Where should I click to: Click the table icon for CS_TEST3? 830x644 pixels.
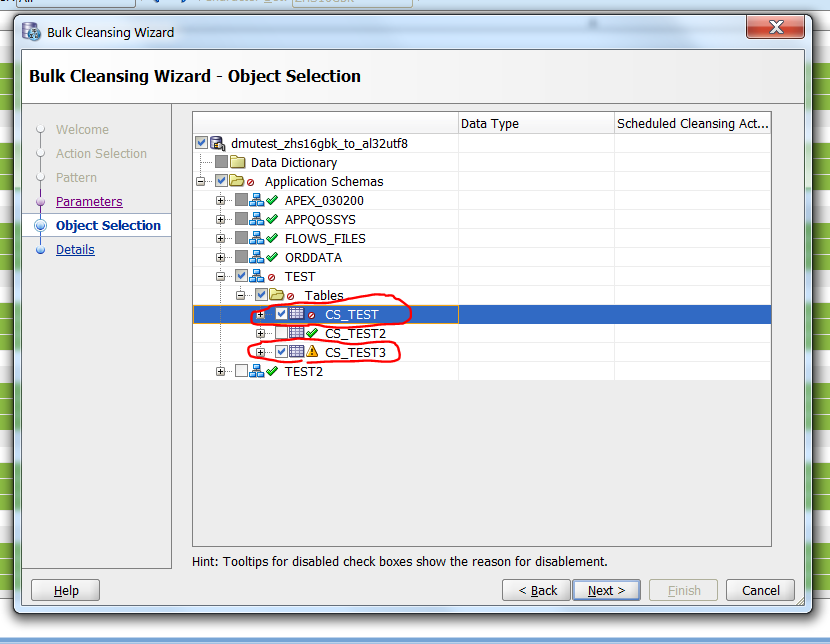(x=296, y=352)
